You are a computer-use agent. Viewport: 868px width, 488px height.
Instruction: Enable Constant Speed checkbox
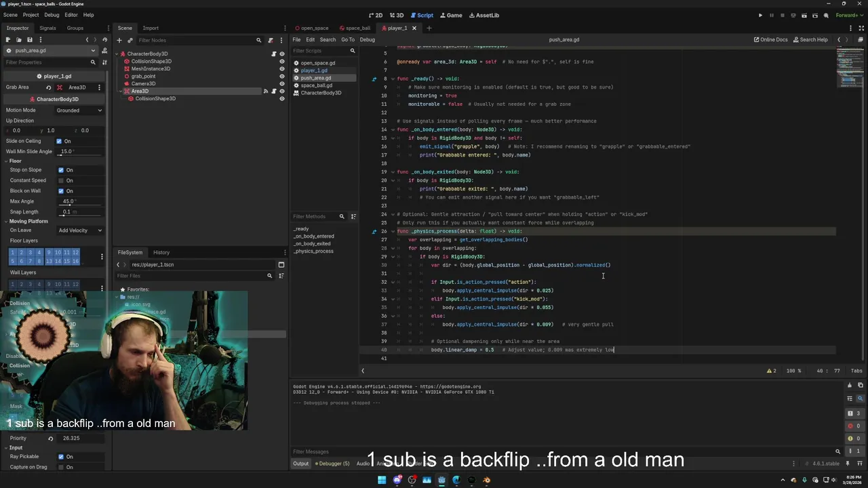[x=61, y=180]
